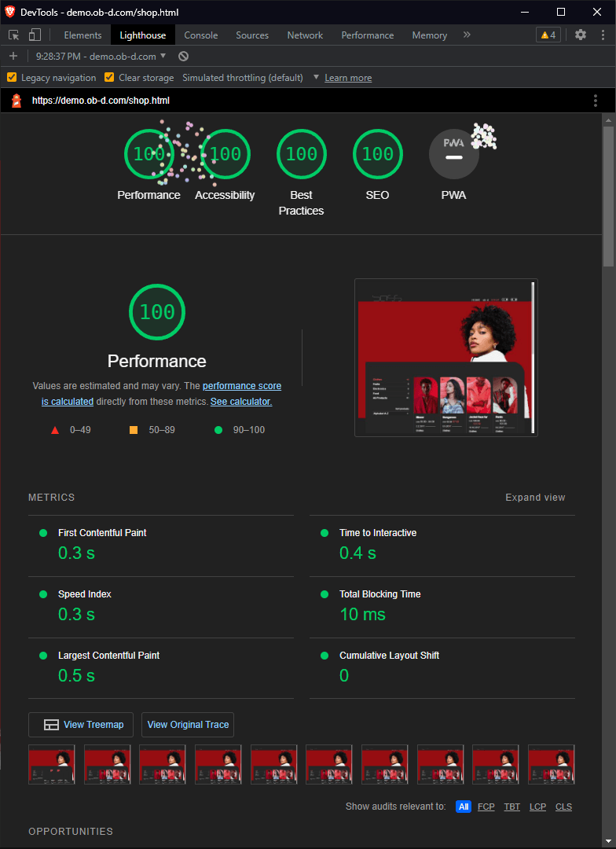Open DevTools settings gear

pos(581,35)
